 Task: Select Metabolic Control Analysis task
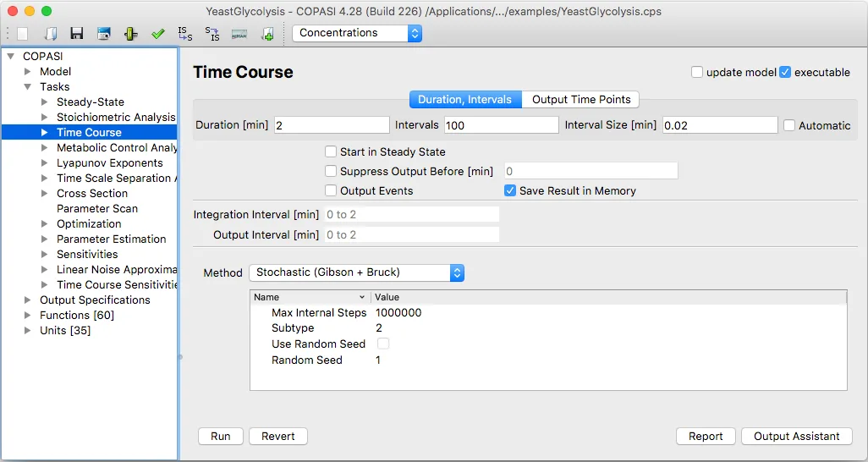116,148
